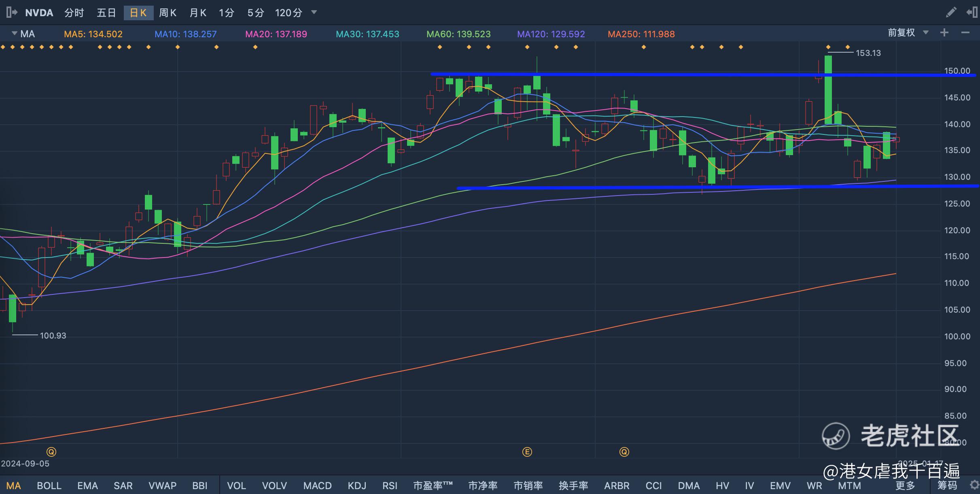Screen dimensions: 980x494
Task: Open the 120分 timeframe dropdown arrow
Action: [314, 13]
